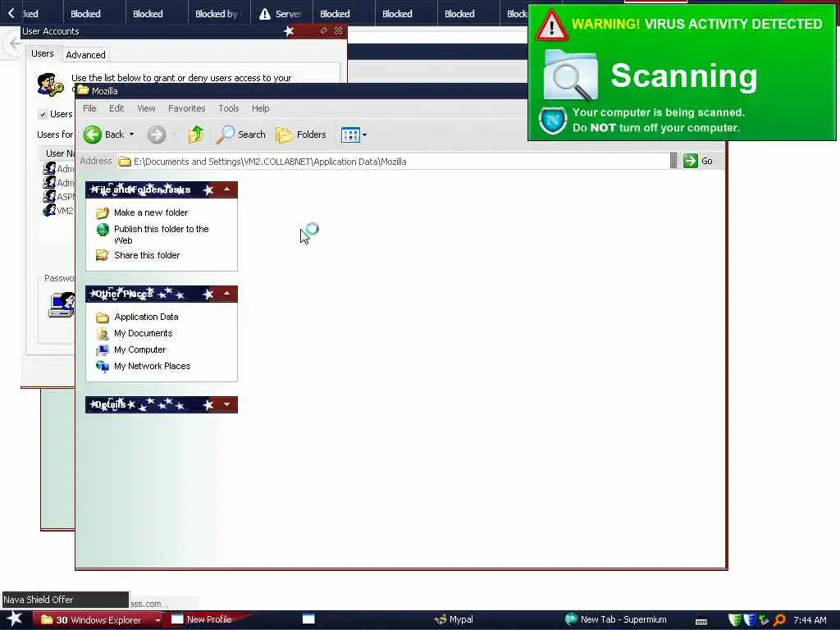The width and height of the screenshot is (840, 630).
Task: Click the keyboard icon on the taskbar
Action: point(701,622)
